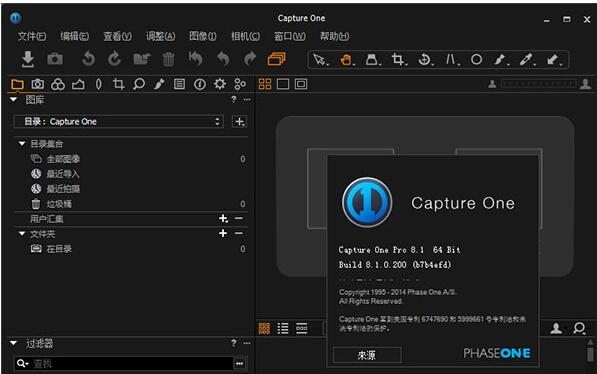Open the filter search options dropdown arrow
597x374 pixels.
pos(22,364)
